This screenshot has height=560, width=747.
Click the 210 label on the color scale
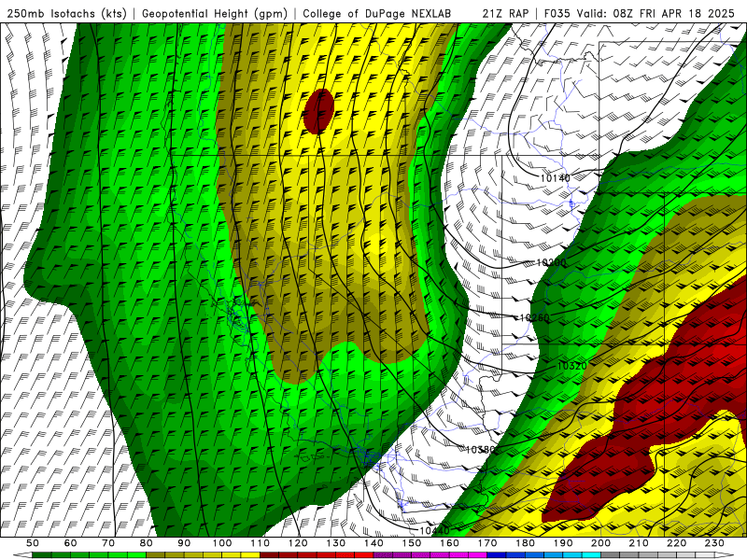pyautogui.click(x=640, y=543)
